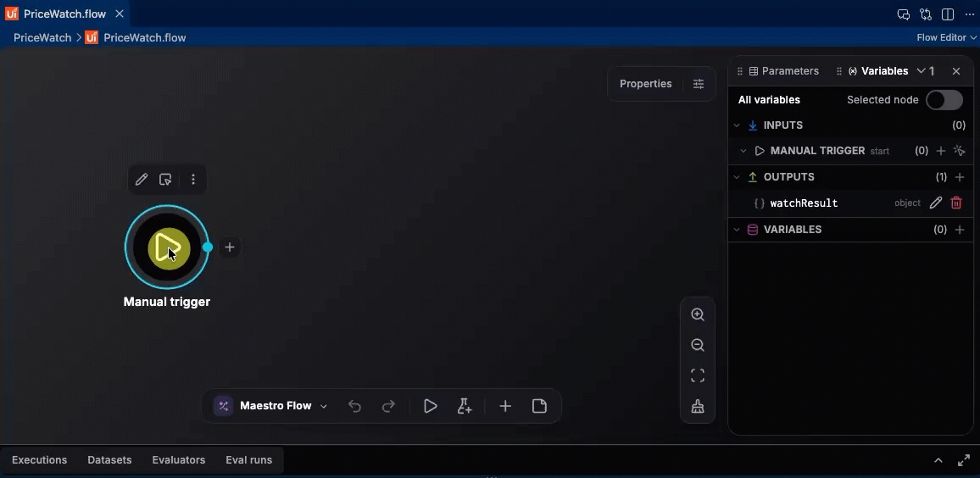The image size is (980, 478).
Task: Click the source compare icon in title bar
Action: pyautogui.click(x=926, y=14)
